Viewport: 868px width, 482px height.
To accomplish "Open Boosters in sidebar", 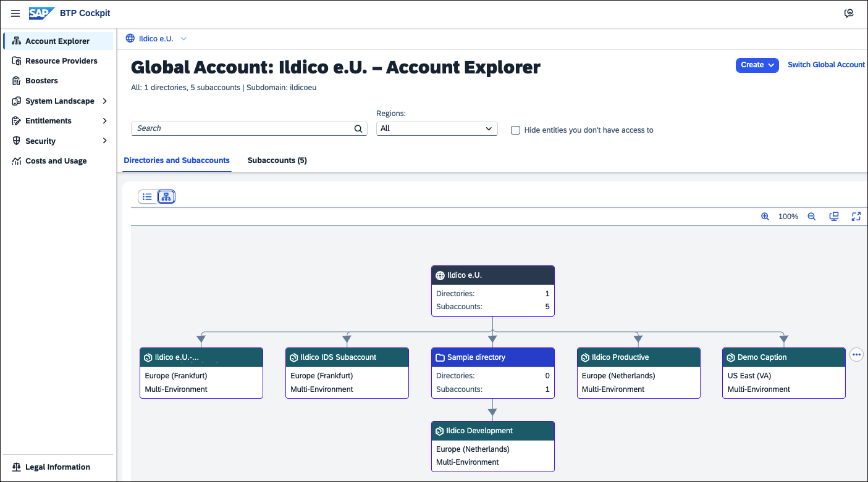I will click(x=59, y=81).
